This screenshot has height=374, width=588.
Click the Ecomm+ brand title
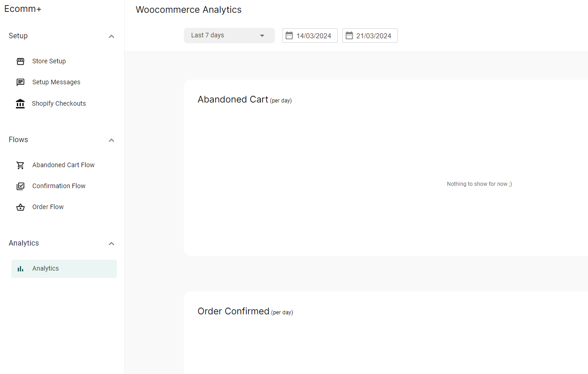pos(23,9)
